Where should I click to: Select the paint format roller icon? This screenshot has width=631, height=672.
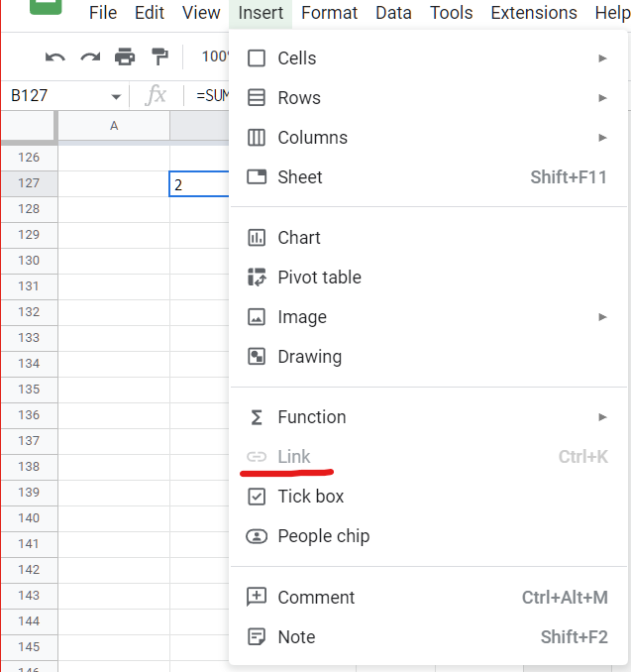[160, 56]
